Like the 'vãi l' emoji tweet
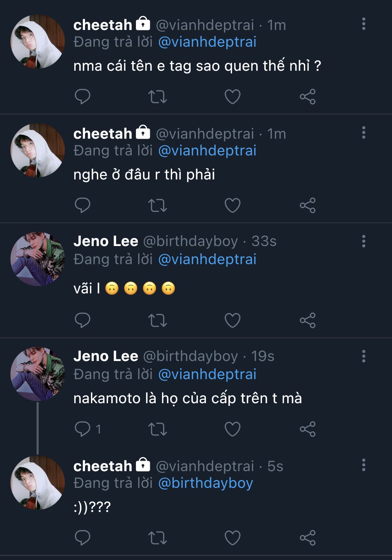This screenshot has width=392, height=560. (x=232, y=321)
